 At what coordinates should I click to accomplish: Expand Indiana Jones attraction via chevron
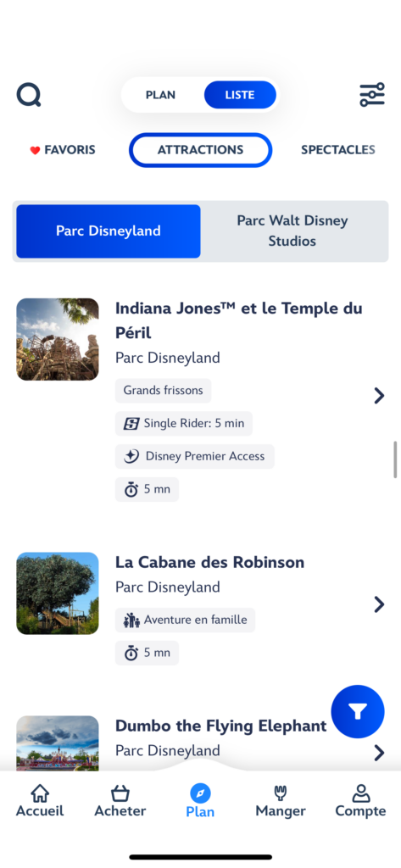pyautogui.click(x=379, y=395)
